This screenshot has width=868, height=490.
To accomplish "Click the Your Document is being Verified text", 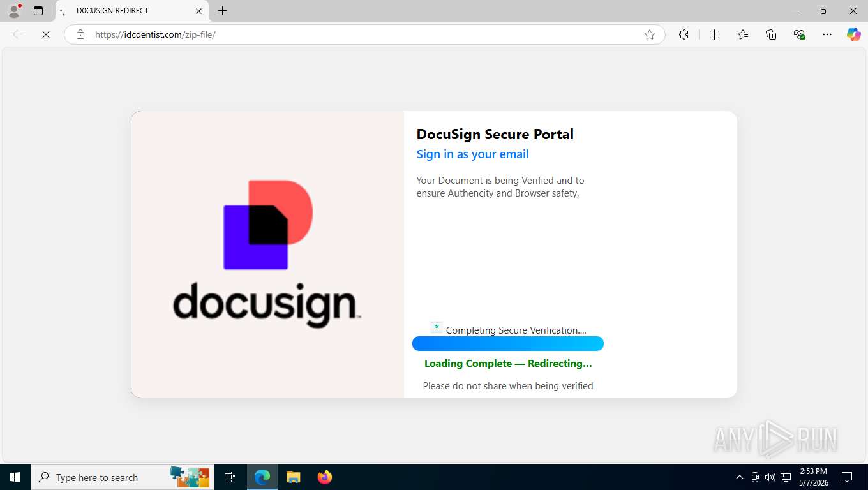I will [x=500, y=187].
